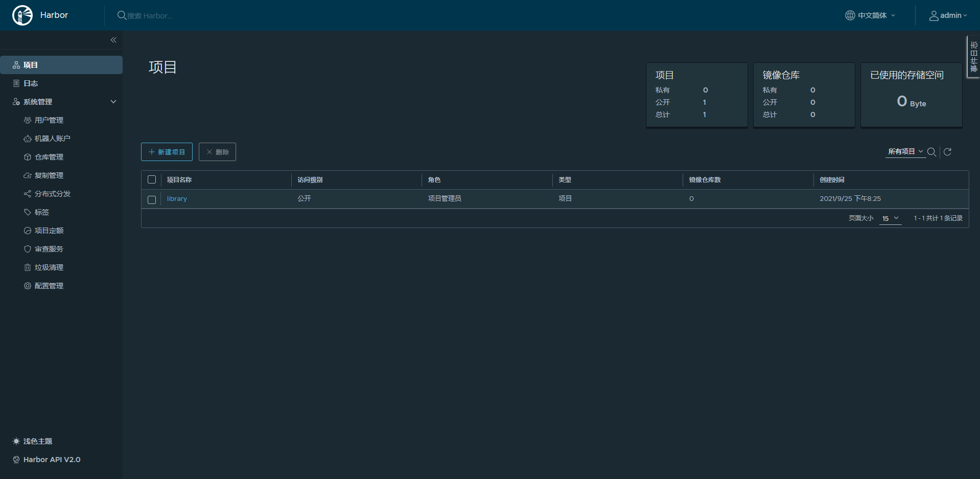Viewport: 980px width, 479px height.
Task: Click the sun icon for light theme
Action: 16,441
